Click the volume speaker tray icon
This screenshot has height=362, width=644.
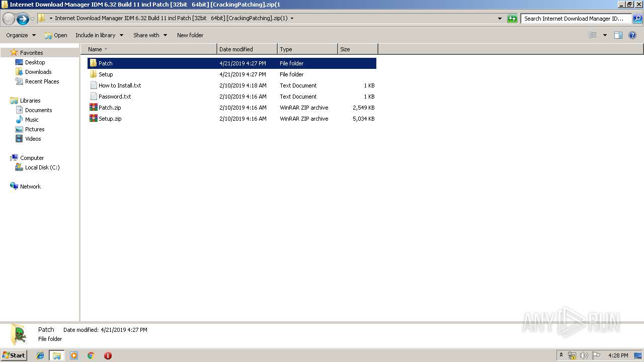584,355
